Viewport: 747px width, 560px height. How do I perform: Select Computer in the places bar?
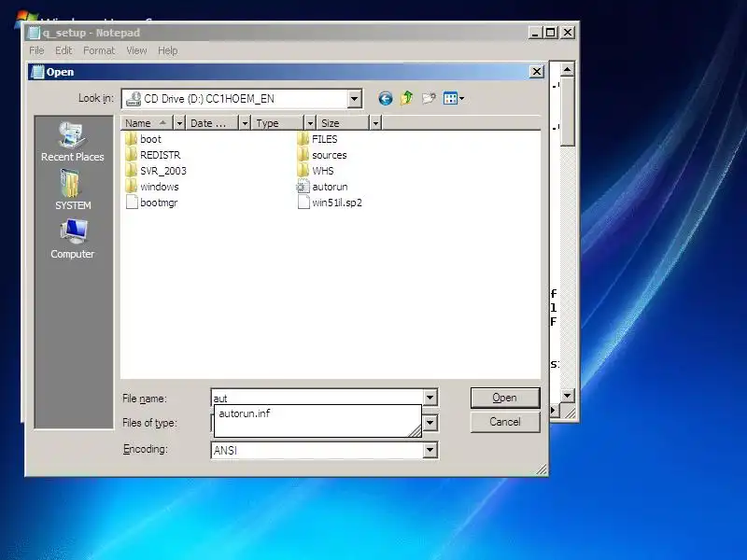(73, 239)
